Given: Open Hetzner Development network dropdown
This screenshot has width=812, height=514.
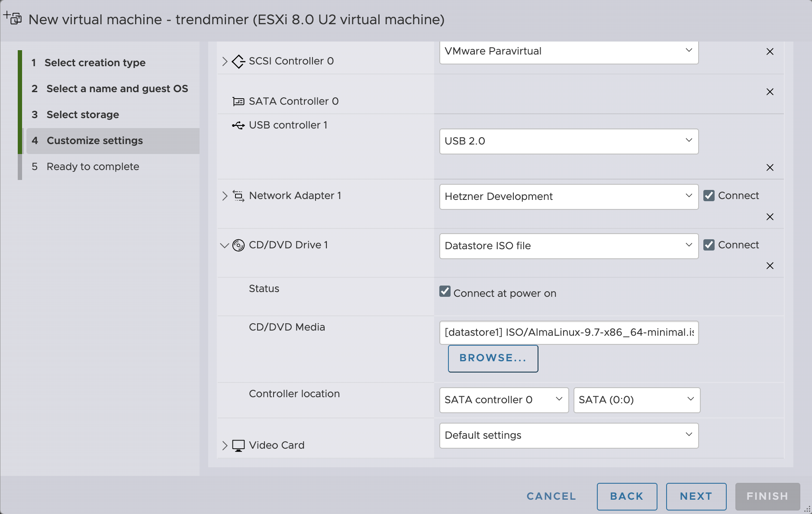Looking at the screenshot, I should (569, 197).
